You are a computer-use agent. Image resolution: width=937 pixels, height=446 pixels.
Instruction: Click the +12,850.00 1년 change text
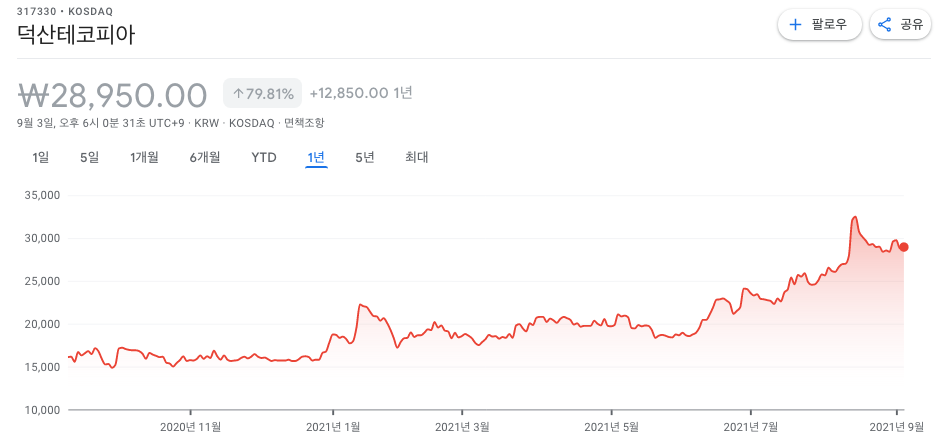(361, 93)
